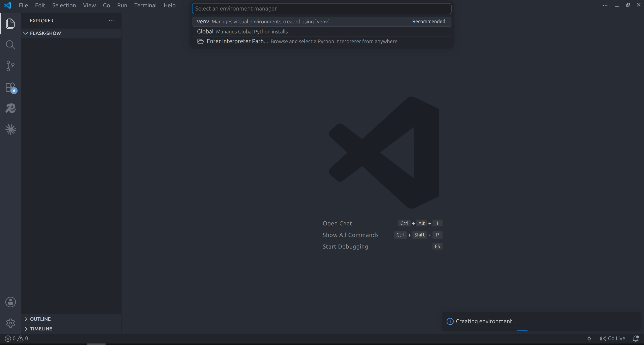Restore down the VS Code window
Image resolution: width=644 pixels, height=345 pixels.
(628, 5)
